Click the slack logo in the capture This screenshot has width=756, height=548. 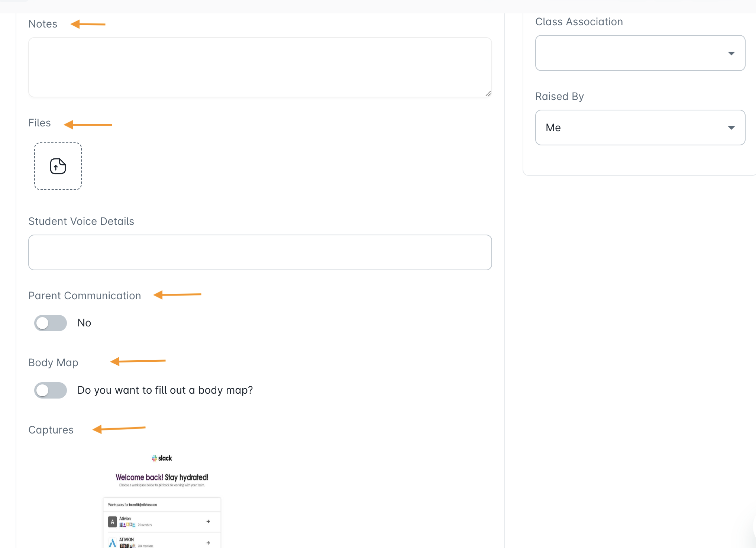(162, 458)
